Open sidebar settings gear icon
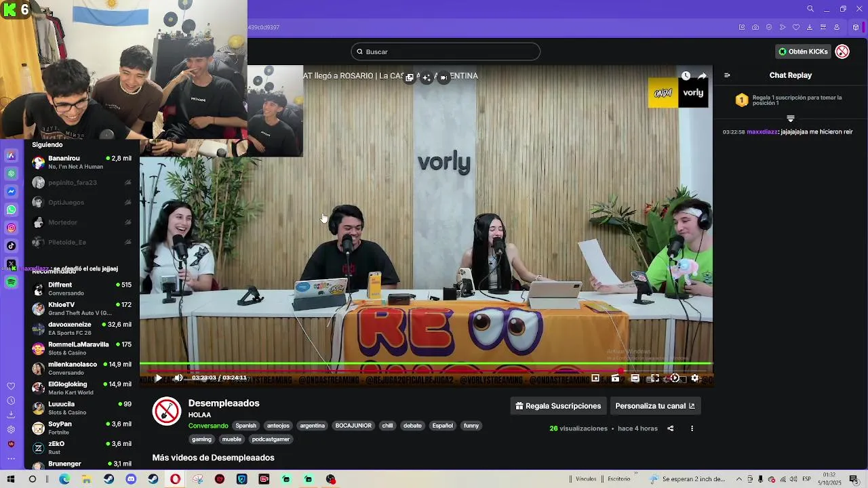Viewport: 868px width, 488px height. click(x=11, y=429)
